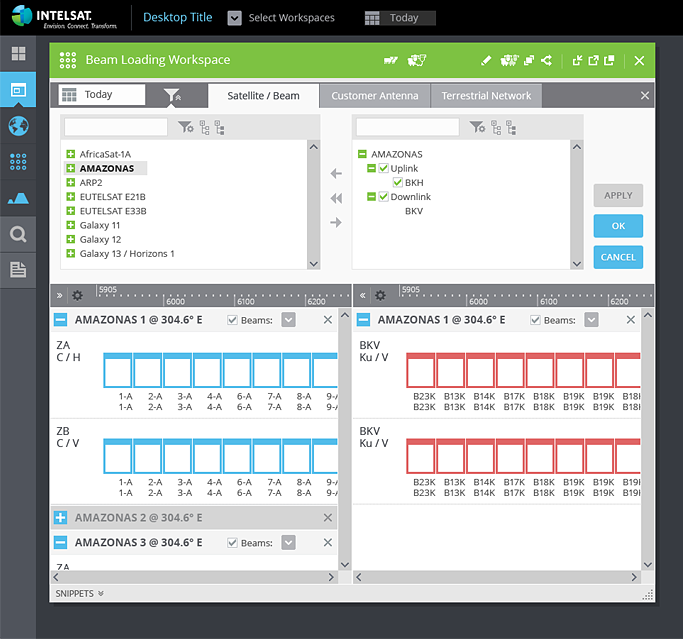Viewport: 683px width, 639px height.
Task: Switch to the Terrestrial Network tab
Action: (486, 96)
